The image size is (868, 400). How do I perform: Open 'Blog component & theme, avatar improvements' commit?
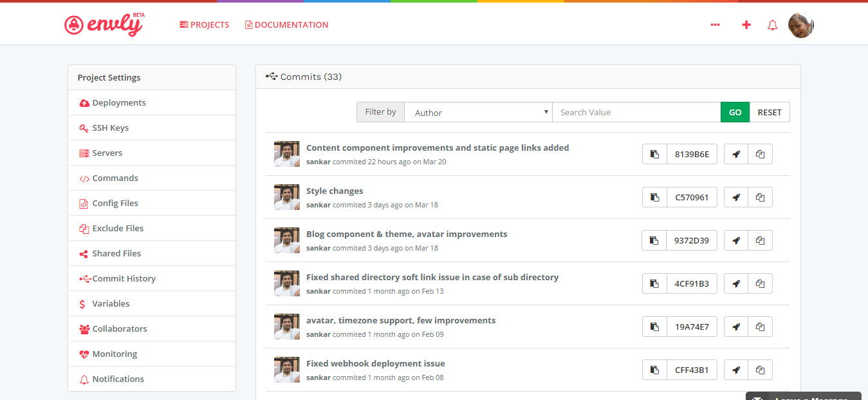(x=407, y=234)
